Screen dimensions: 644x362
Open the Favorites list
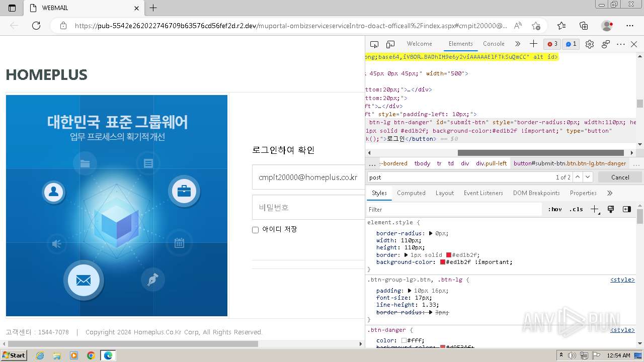pos(561,26)
